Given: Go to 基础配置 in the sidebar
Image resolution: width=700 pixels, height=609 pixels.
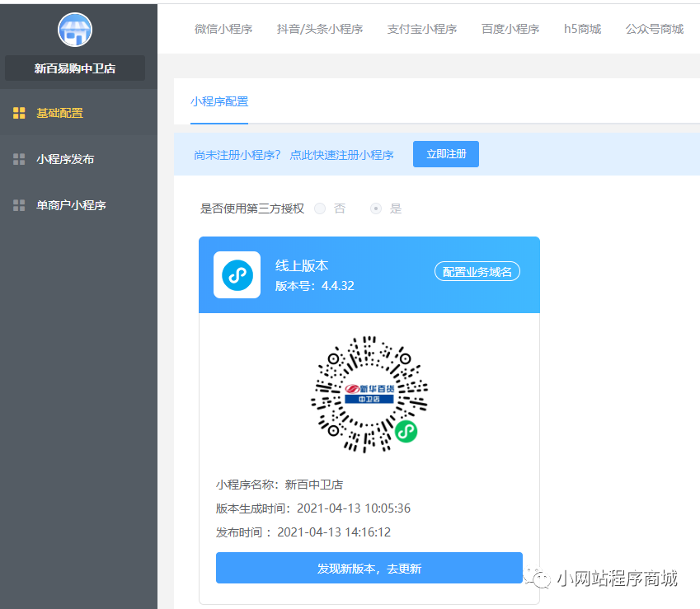Looking at the screenshot, I should (x=78, y=113).
